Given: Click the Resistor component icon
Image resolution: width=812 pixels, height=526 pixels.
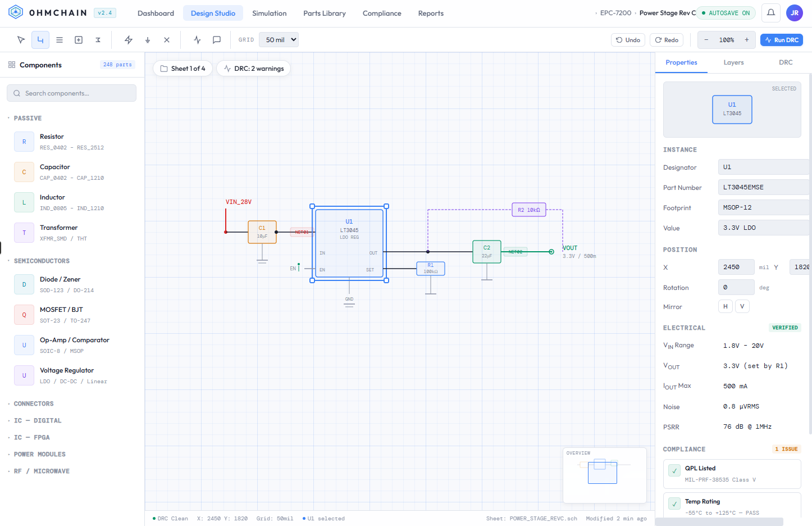Looking at the screenshot, I should point(24,142).
